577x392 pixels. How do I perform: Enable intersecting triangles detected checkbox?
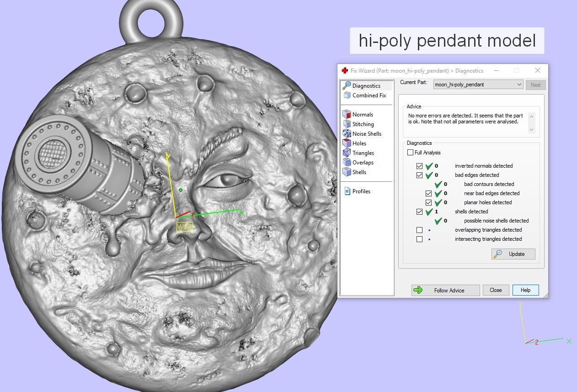click(x=419, y=239)
